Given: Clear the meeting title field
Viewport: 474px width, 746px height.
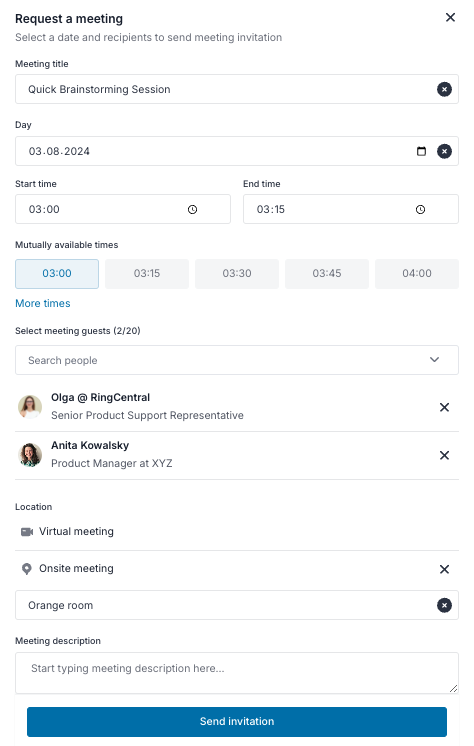Looking at the screenshot, I should coord(444,89).
